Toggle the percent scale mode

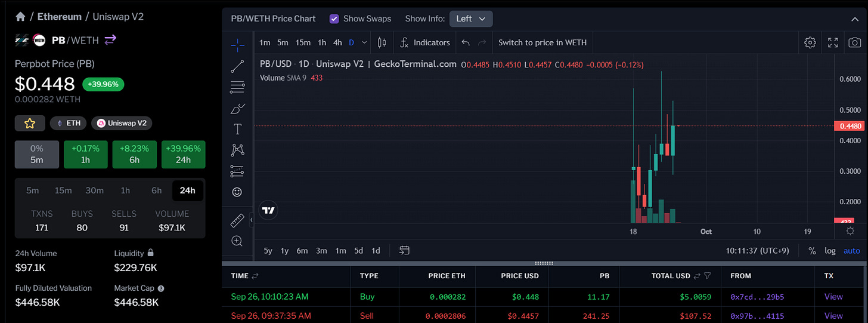pyautogui.click(x=812, y=251)
